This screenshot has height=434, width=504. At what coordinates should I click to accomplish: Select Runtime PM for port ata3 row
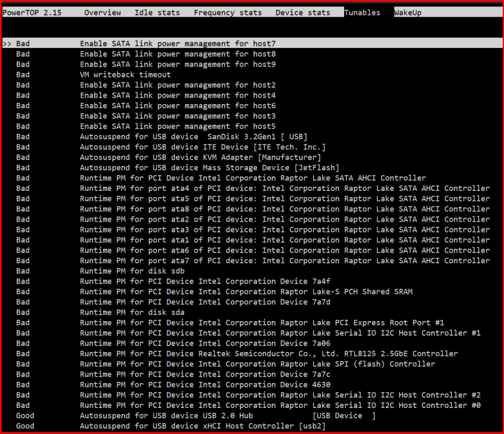[253, 230]
